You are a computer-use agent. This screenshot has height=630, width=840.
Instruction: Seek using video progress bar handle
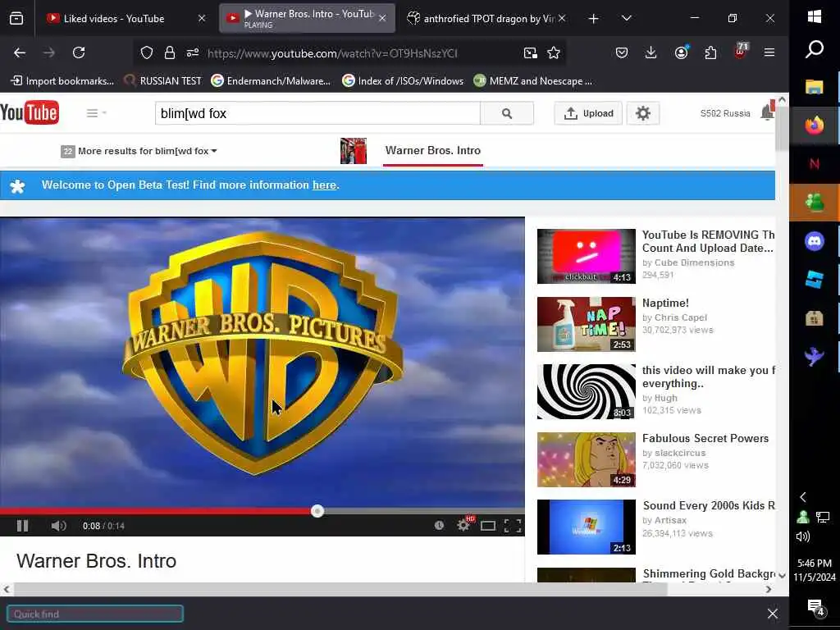[317, 511]
